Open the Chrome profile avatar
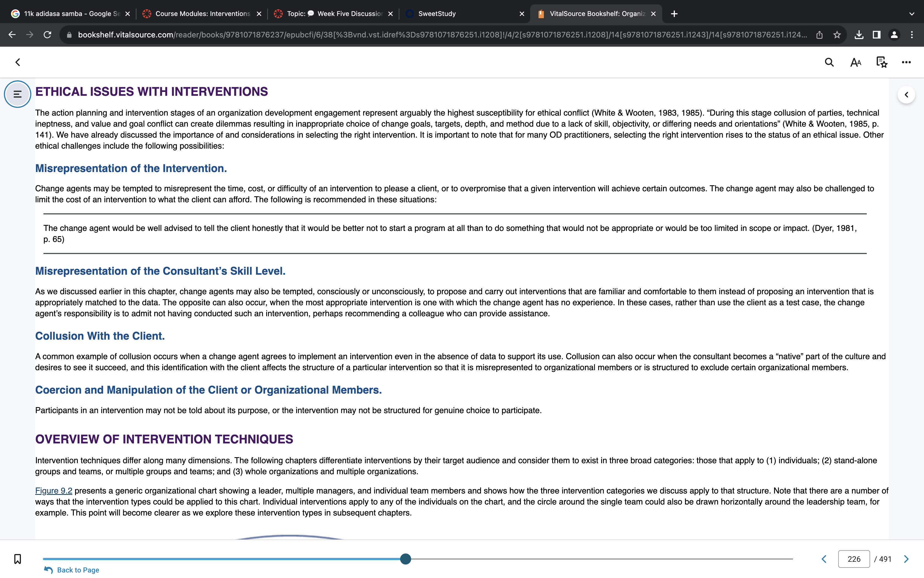 pyautogui.click(x=894, y=35)
